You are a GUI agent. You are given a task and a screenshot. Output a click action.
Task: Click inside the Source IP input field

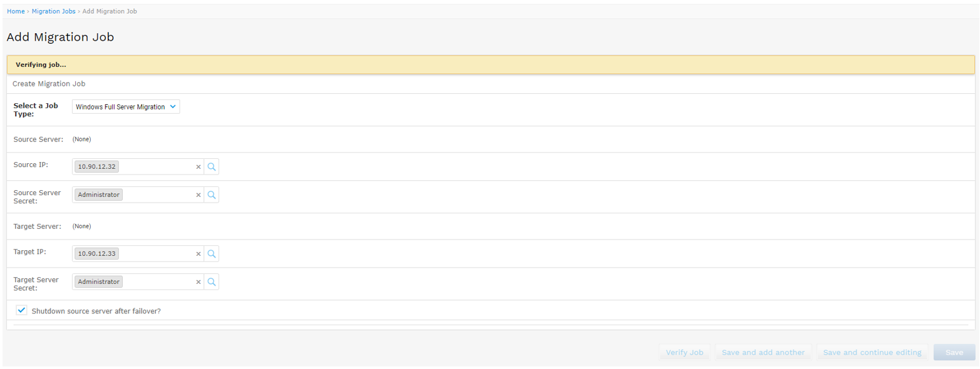coord(157,167)
